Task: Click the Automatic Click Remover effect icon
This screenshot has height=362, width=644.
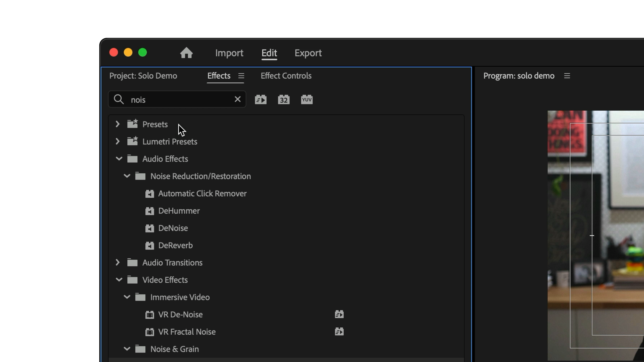Action: [150, 194]
